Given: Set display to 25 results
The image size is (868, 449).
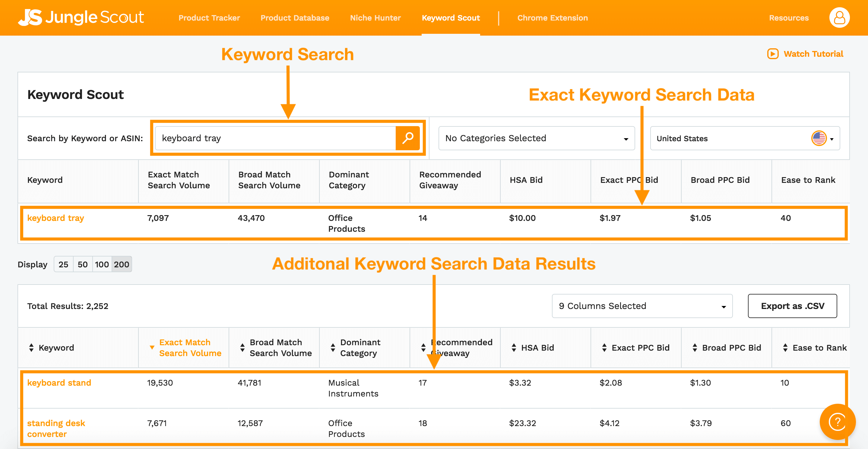Looking at the screenshot, I should [x=63, y=264].
